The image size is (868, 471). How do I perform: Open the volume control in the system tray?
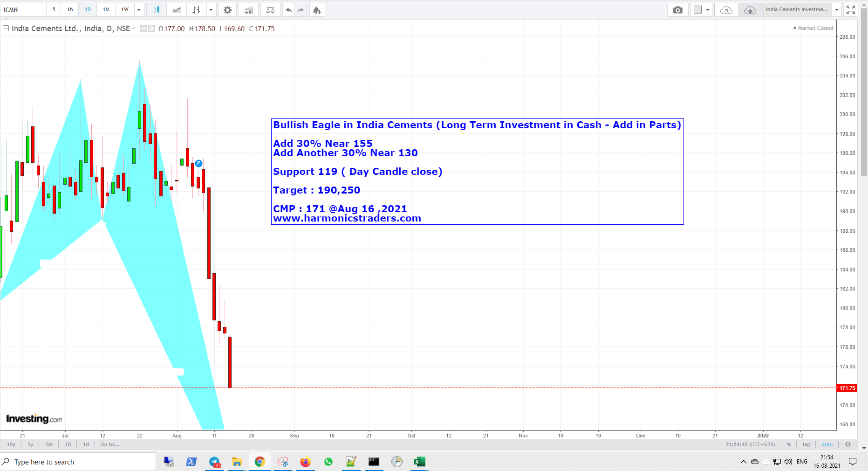click(x=788, y=462)
